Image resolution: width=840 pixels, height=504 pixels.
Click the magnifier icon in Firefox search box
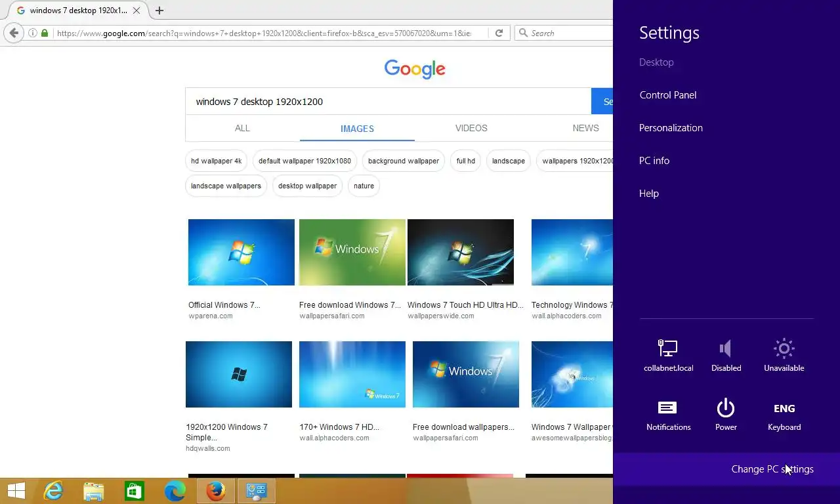click(523, 33)
